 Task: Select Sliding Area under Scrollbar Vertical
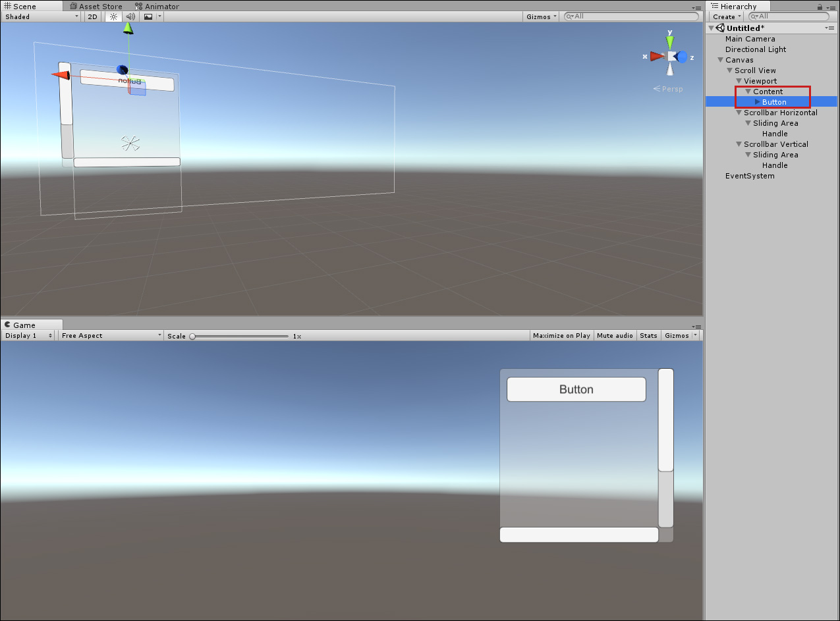pos(775,155)
